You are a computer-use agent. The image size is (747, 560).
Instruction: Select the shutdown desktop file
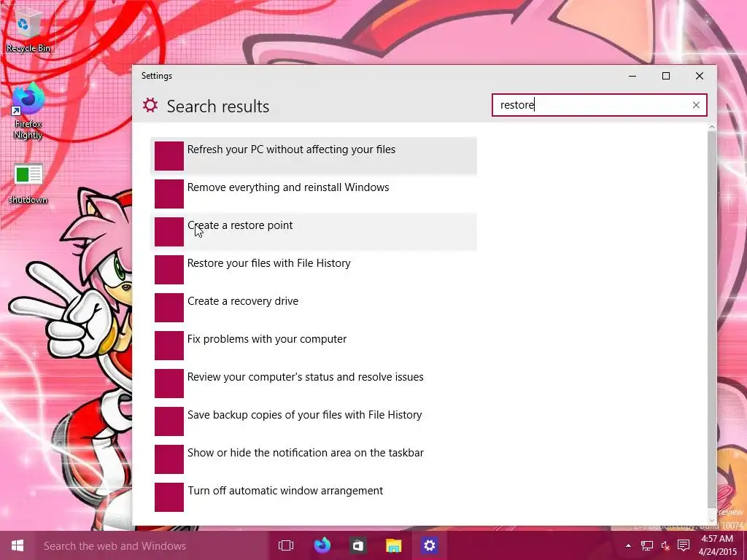click(x=28, y=184)
